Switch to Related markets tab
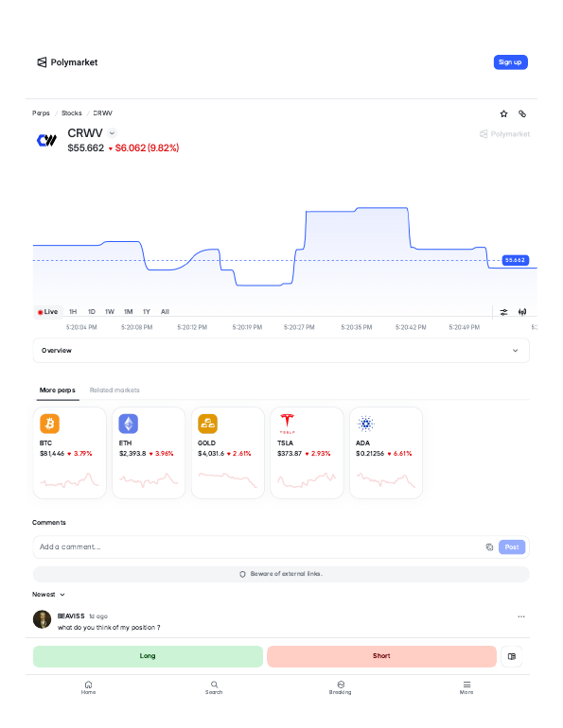The width and height of the screenshot is (563, 728). pos(114,390)
